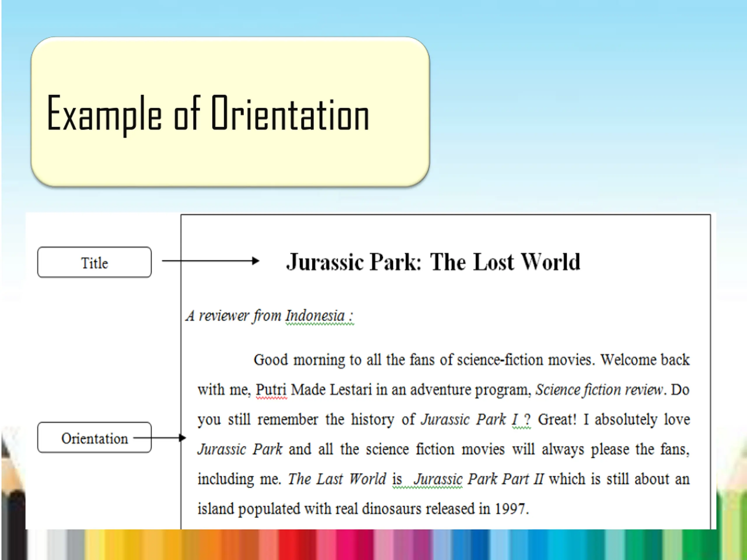The image size is (747, 560).
Task: Click the phrase "will always please the fans,"
Action: tap(601, 449)
